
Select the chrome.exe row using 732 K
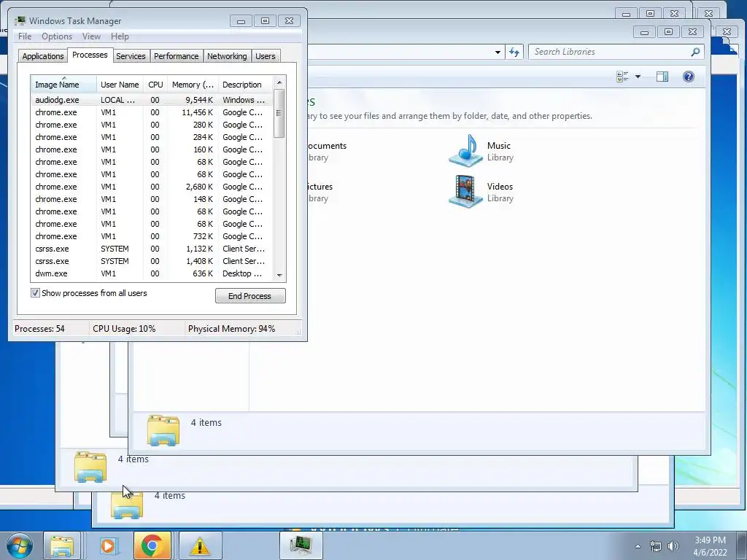152,236
